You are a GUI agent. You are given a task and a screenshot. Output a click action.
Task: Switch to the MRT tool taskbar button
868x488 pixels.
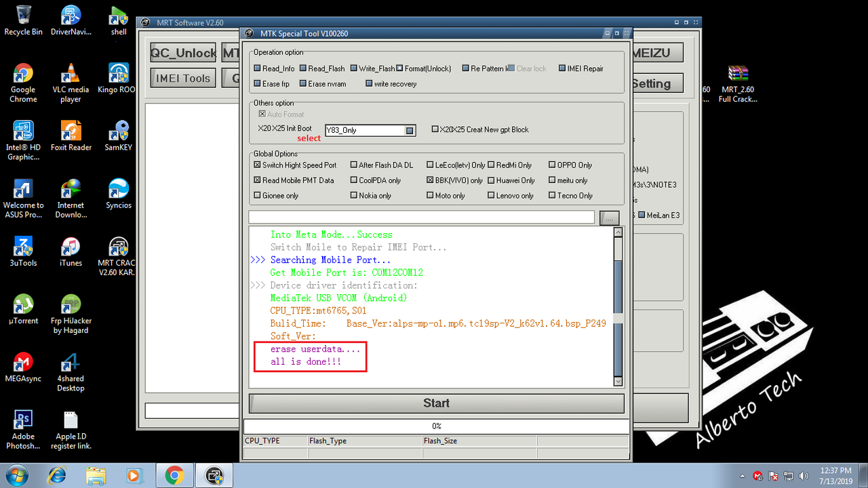pos(214,475)
